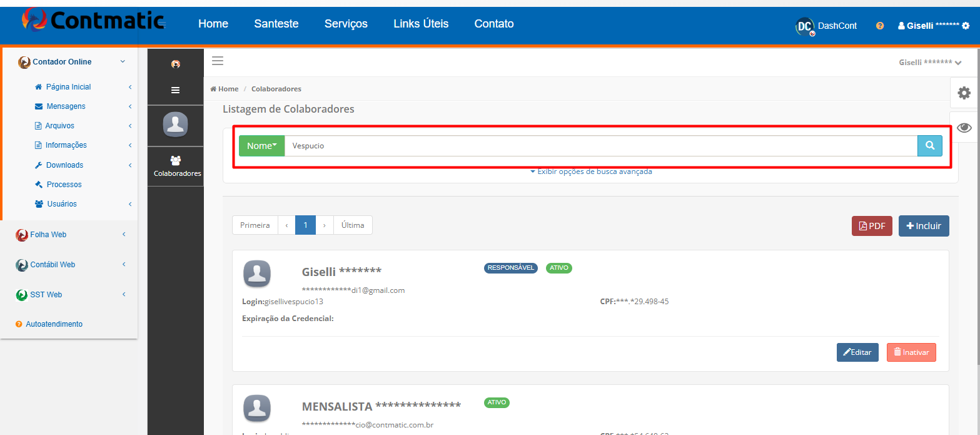Collapse the Contador Online section
This screenshot has width=980, height=435.
tap(123, 61)
